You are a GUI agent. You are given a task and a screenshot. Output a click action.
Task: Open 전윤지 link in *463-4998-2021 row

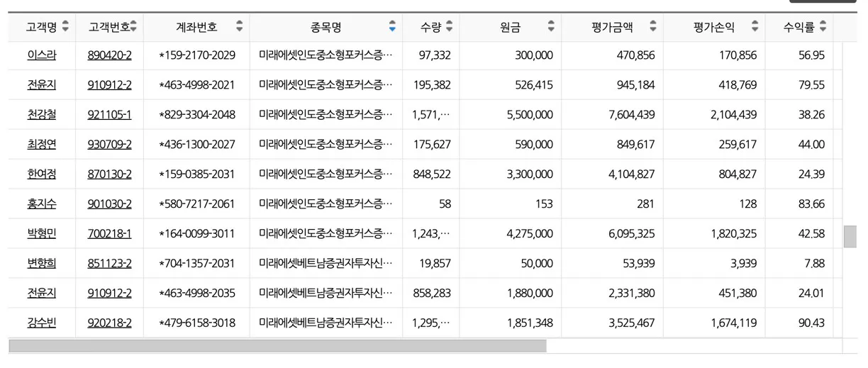[42, 84]
